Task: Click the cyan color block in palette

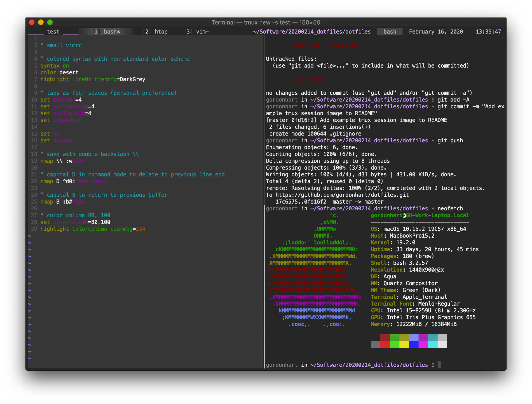Action: pyautogui.click(x=433, y=344)
